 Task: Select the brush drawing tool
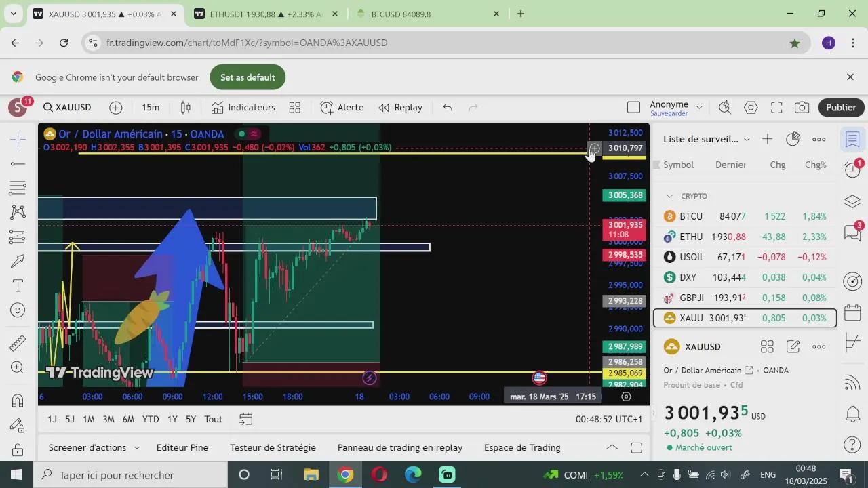coord(18,262)
